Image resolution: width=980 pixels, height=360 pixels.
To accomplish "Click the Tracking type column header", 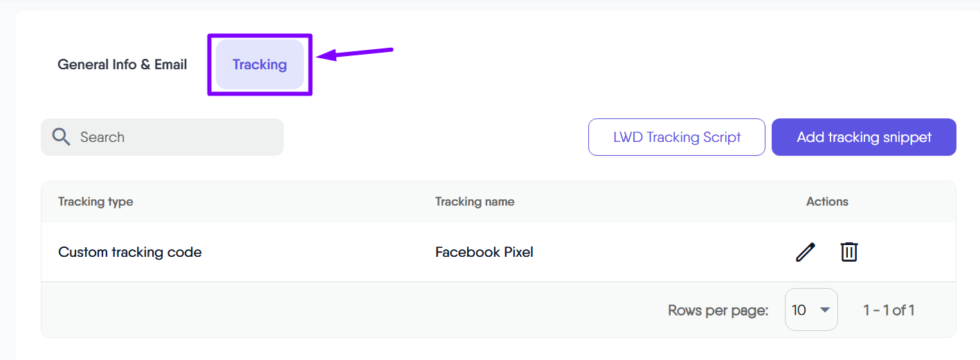I will (x=96, y=201).
